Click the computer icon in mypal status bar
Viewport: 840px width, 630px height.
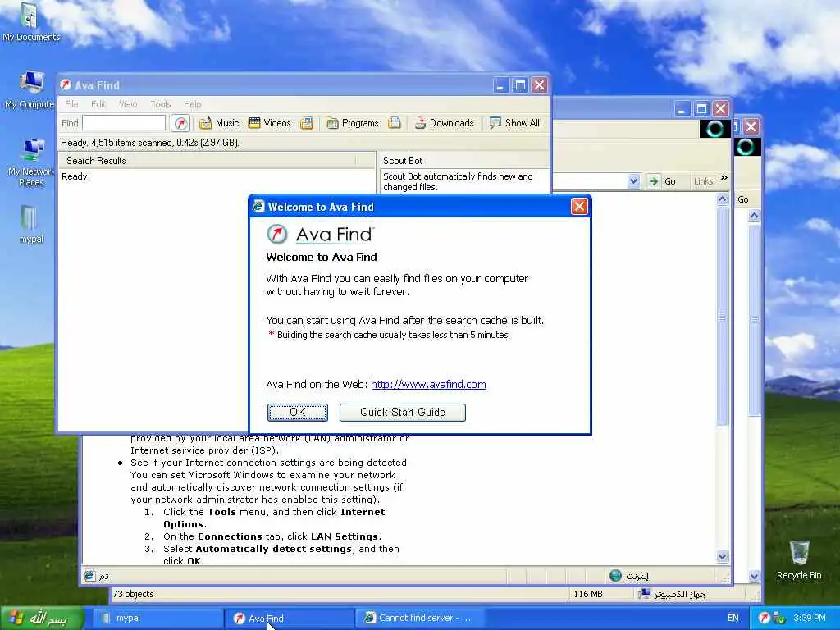(x=645, y=594)
